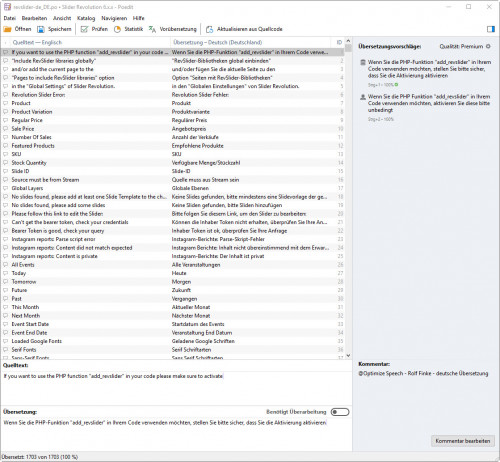Screen dimensions: 500x462
Task: Click the Prüfen validation icon
Action: [x=84, y=29]
